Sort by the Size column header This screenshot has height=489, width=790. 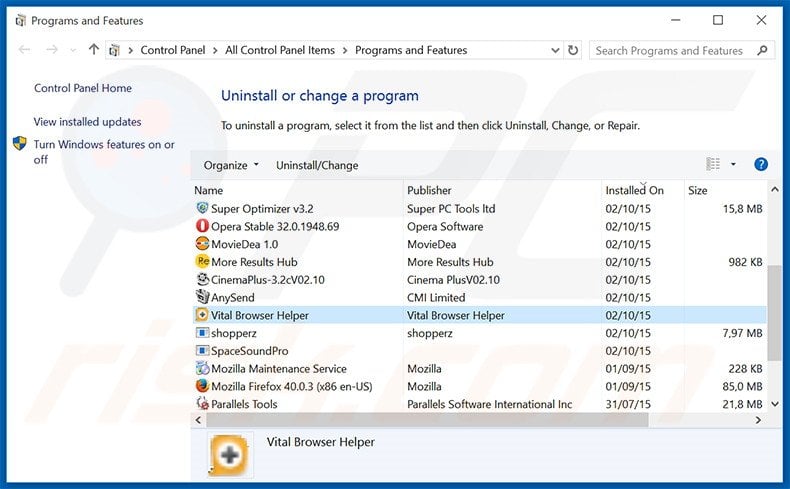coord(726,190)
